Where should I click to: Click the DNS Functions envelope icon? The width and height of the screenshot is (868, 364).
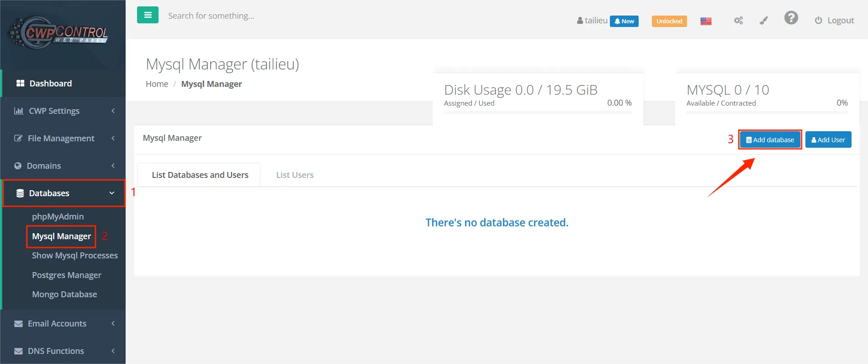click(18, 351)
